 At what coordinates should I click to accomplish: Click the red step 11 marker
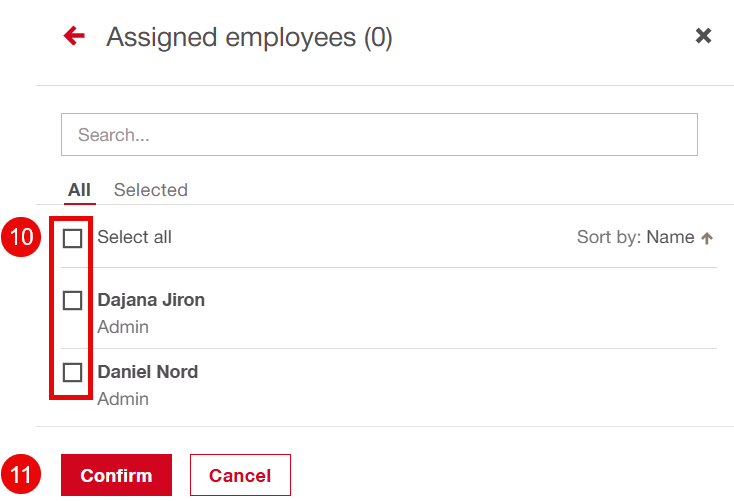click(x=21, y=475)
